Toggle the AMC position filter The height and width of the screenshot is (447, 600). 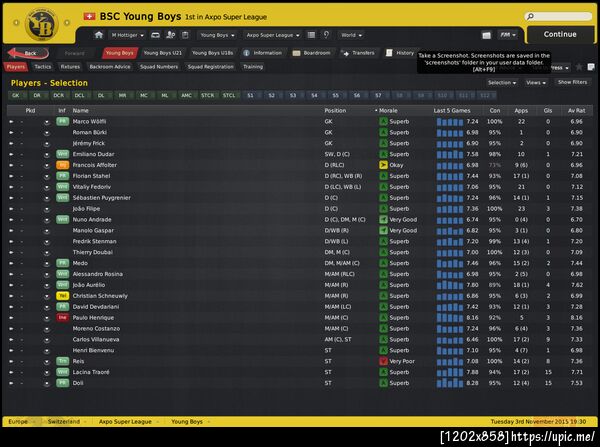click(x=186, y=95)
